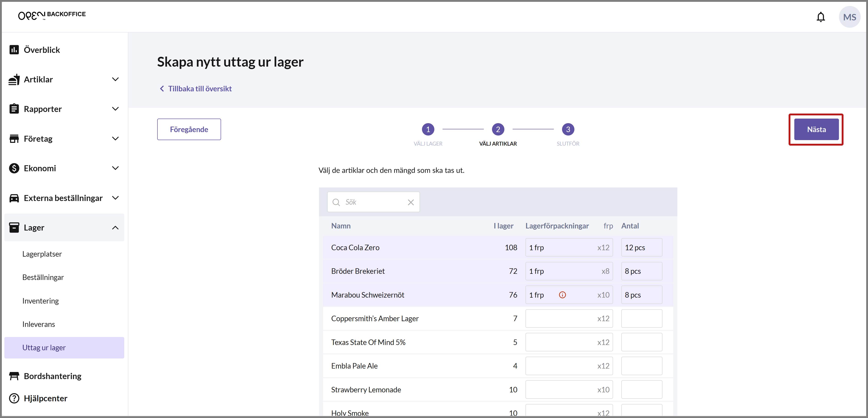The height and width of the screenshot is (418, 868).
Task: Select the Strawberry Lemonade name
Action: 366,390
